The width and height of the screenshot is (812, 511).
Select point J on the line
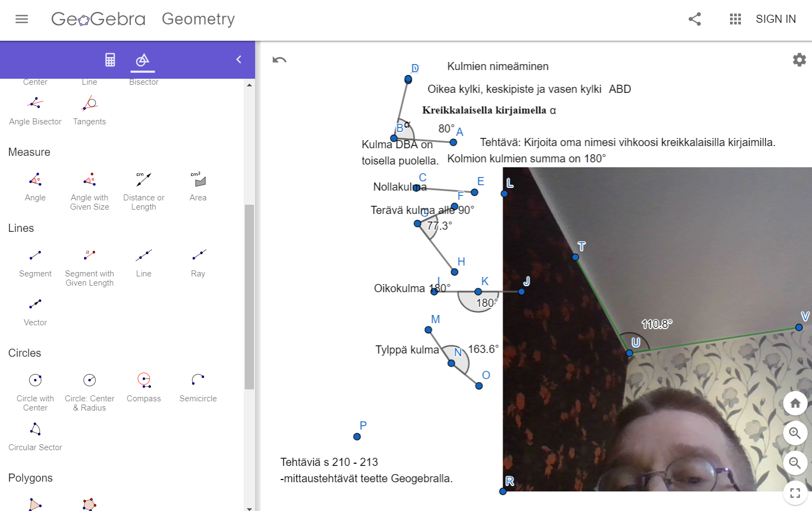(522, 292)
